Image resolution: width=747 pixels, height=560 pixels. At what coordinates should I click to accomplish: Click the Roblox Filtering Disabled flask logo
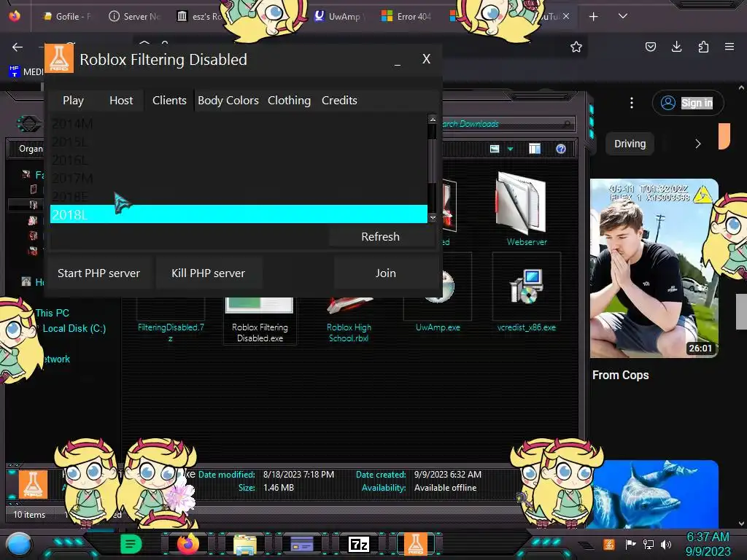(59, 58)
